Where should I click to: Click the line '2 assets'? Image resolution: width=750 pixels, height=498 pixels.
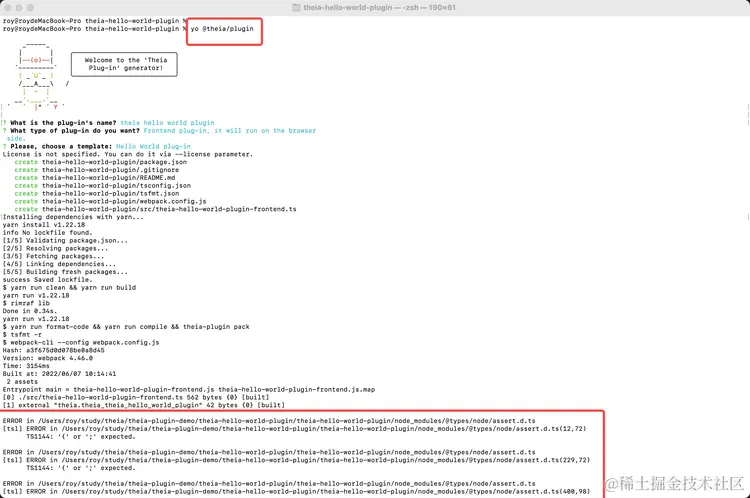(x=22, y=382)
